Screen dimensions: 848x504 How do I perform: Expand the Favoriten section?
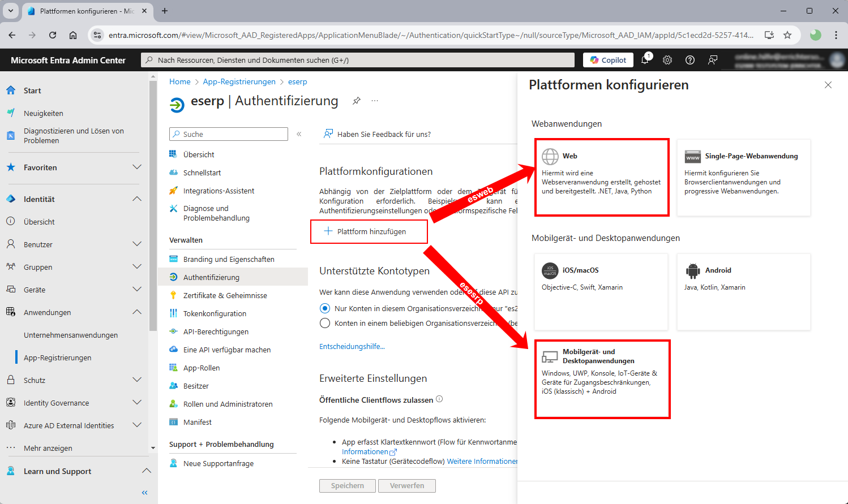[x=136, y=167]
